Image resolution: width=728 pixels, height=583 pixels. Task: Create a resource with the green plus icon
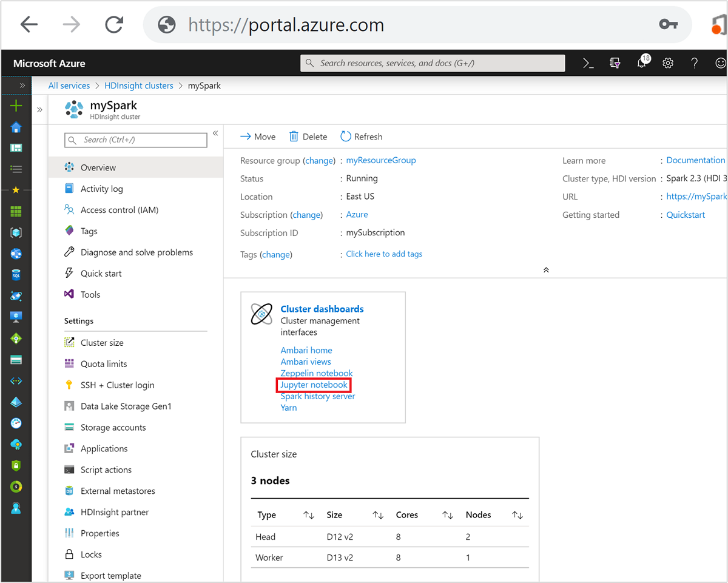pos(15,105)
